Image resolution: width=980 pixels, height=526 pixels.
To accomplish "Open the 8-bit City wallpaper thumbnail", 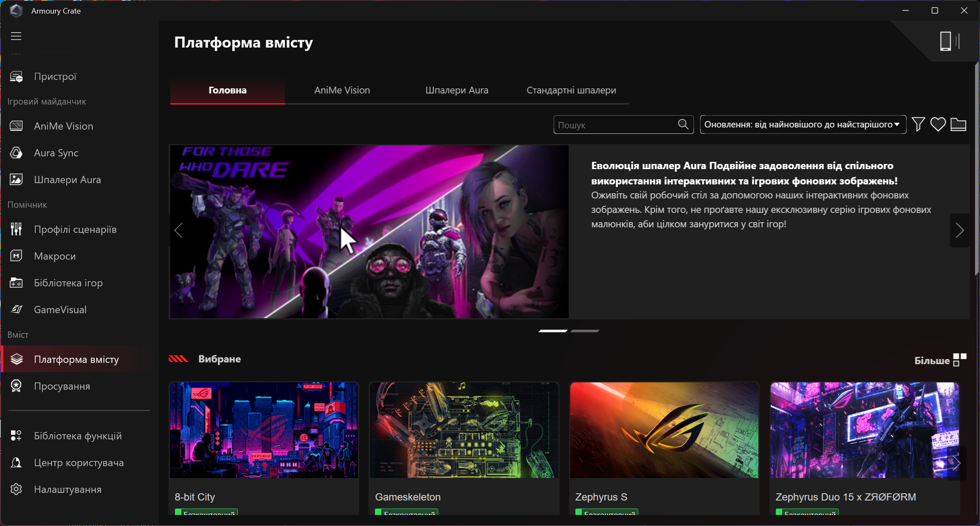I will click(x=264, y=430).
